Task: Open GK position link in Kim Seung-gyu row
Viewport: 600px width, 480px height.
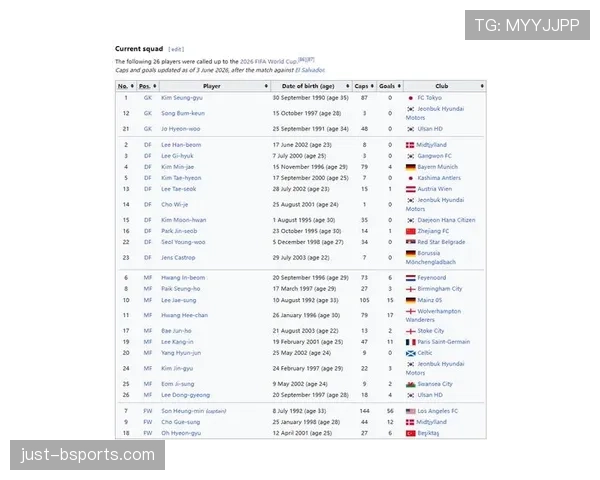Action: [148, 98]
